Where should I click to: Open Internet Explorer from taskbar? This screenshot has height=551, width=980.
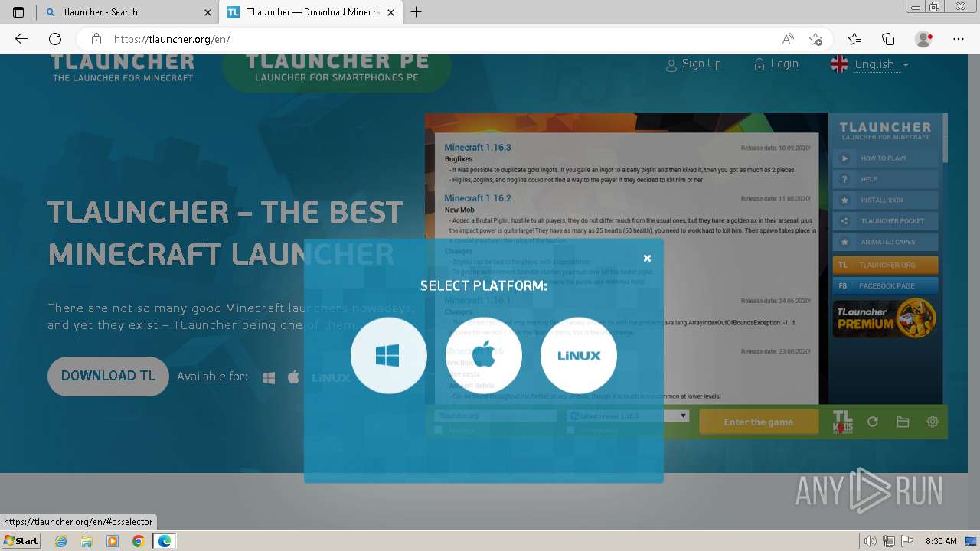(x=61, y=541)
